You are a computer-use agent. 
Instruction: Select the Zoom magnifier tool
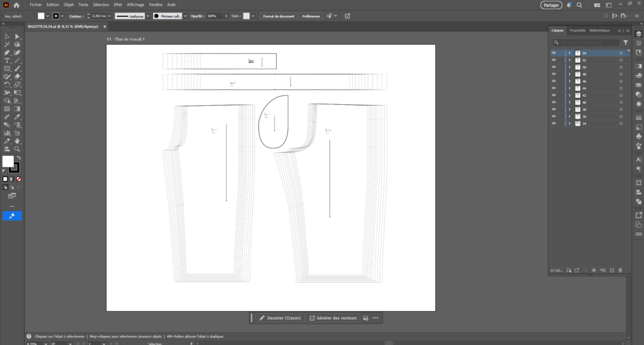tap(17, 149)
